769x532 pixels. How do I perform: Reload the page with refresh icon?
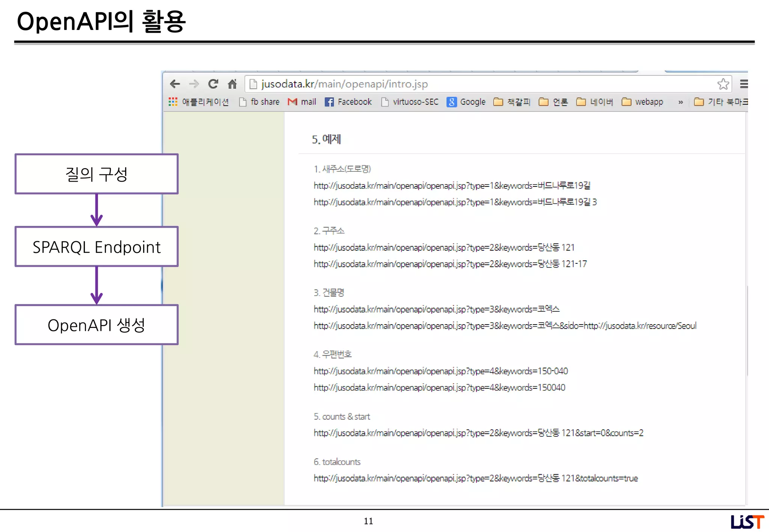(213, 84)
